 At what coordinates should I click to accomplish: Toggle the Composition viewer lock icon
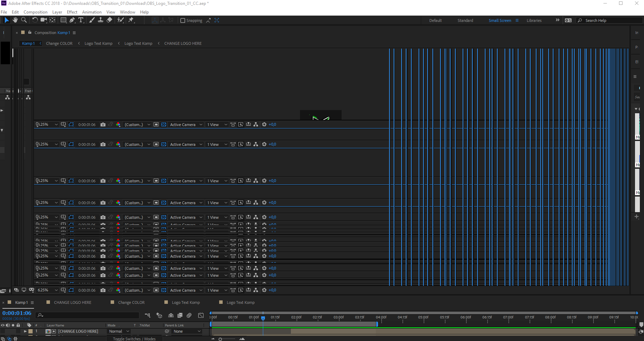[x=30, y=32]
